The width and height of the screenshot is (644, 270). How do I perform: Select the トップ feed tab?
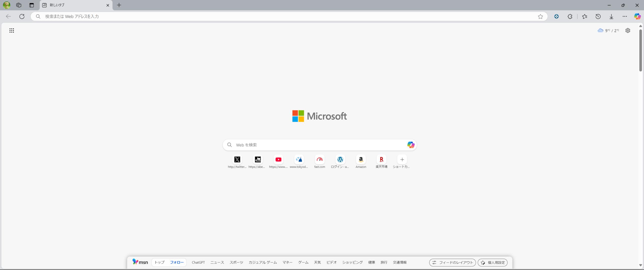159,262
